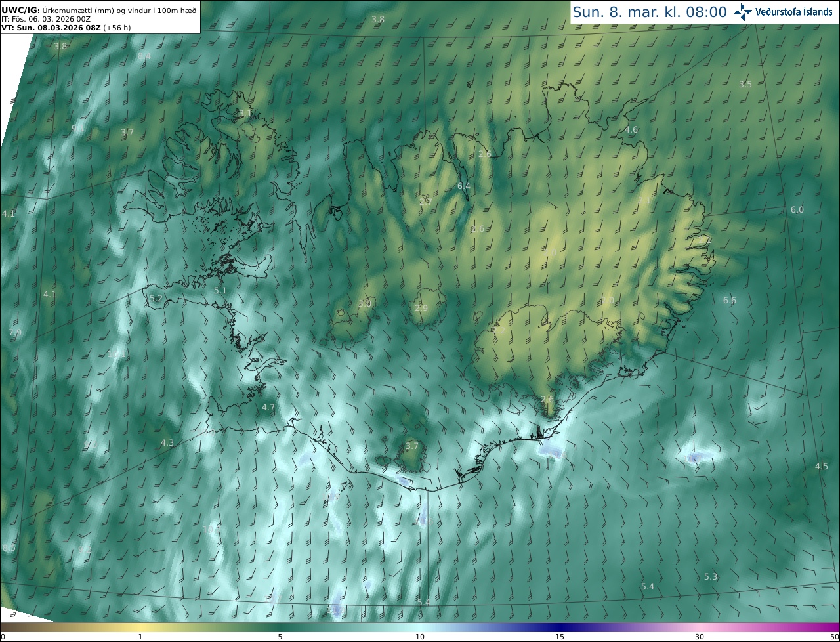
Task: Click the yellow section of the color scale
Action: click(141, 627)
